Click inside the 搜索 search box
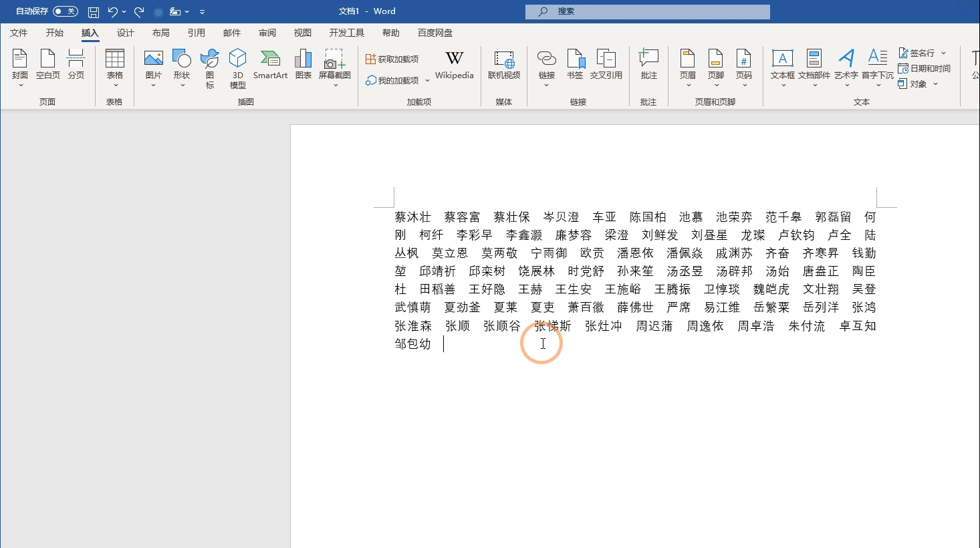Image resolution: width=980 pixels, height=548 pixels. point(647,11)
